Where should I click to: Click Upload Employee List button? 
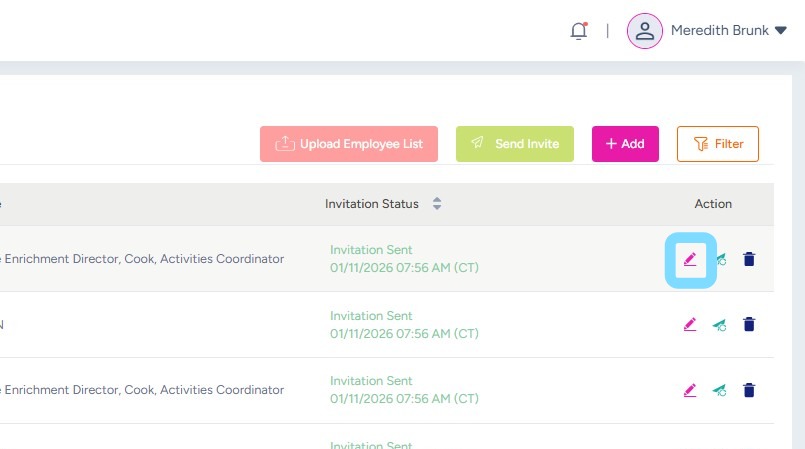pyautogui.click(x=349, y=144)
